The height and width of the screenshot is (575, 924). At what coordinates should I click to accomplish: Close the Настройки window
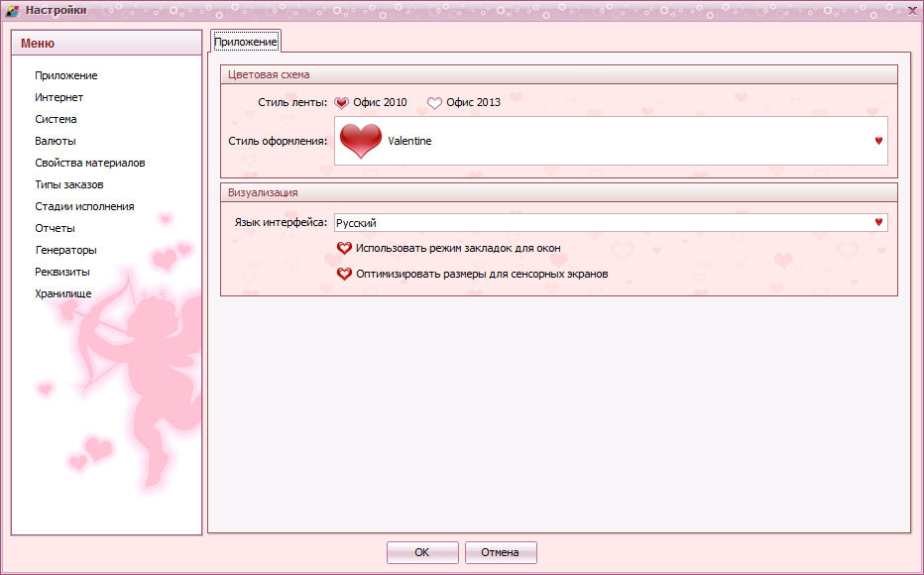click(912, 11)
